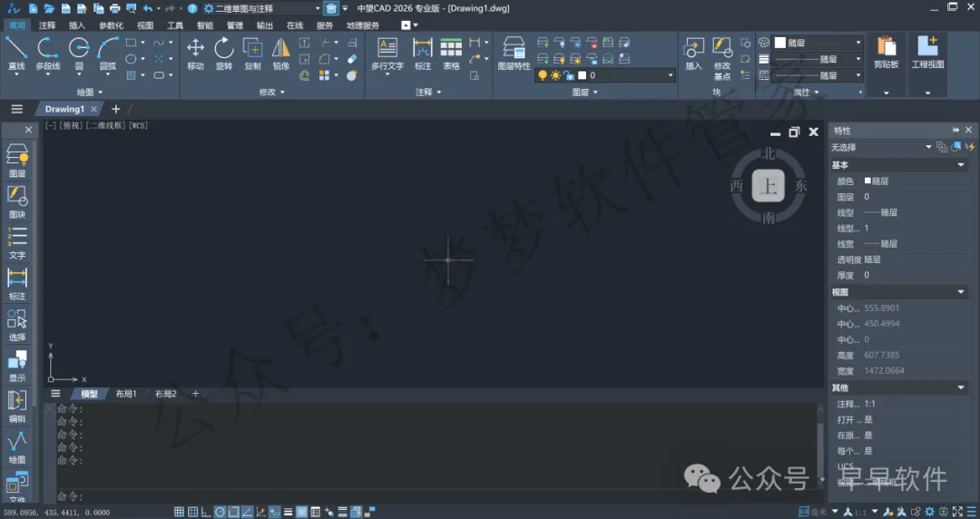Viewport: 980px width, 519px height.
Task: Click the viewport label [俯视]
Action: tap(72, 126)
